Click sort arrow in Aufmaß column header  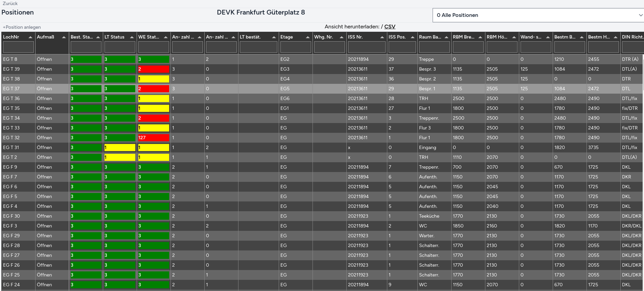click(64, 37)
